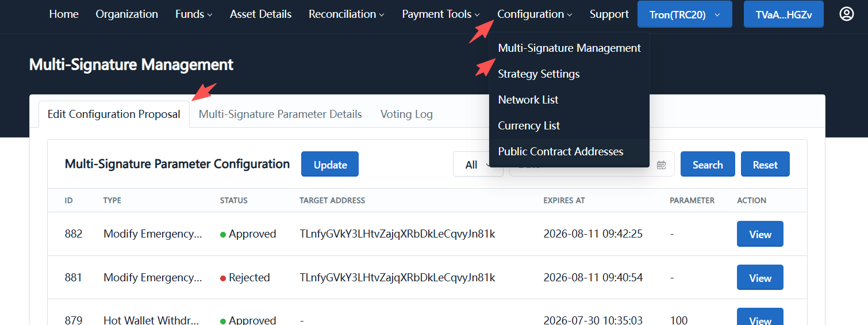This screenshot has width=868, height=325.
Task: Choose Multi-Signature Management from Configuration menu
Action: (x=569, y=48)
